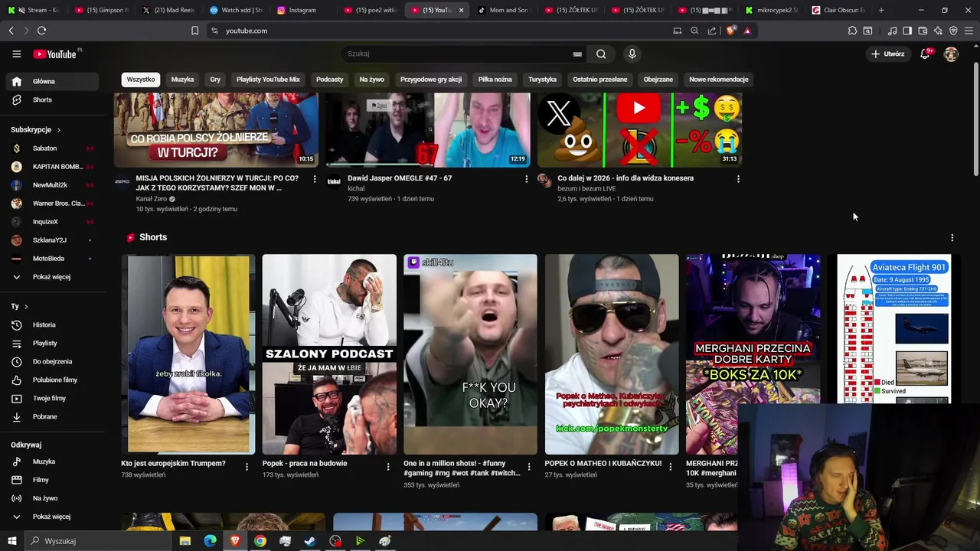Image resolution: width=980 pixels, height=551 pixels.
Task: Open options for Co dalej w 2026 video
Action: (x=738, y=179)
